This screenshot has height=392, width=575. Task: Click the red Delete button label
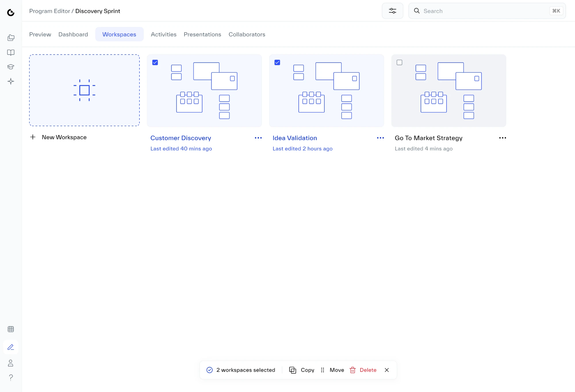(x=368, y=370)
